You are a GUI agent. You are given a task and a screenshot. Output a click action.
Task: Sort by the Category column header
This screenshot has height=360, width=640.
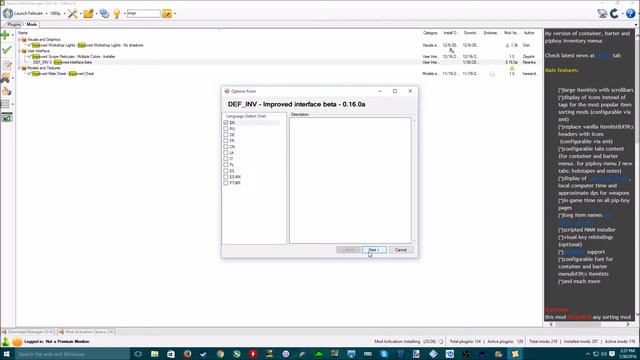pos(430,33)
